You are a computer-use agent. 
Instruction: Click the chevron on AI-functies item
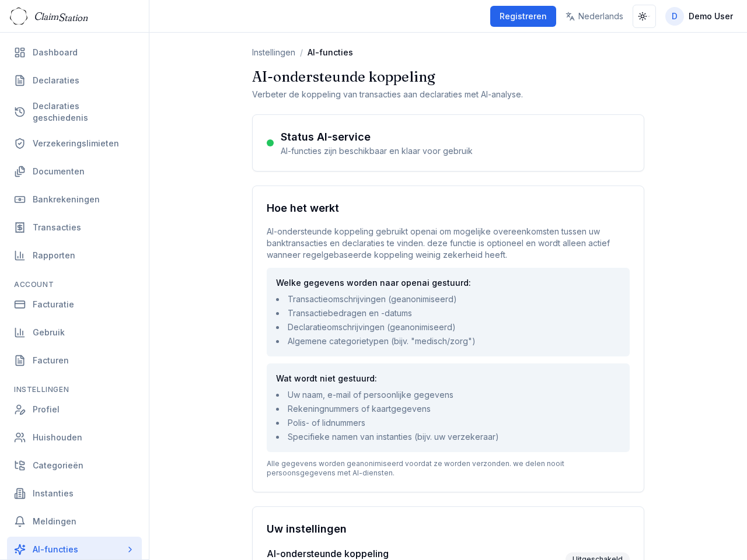pos(130,549)
